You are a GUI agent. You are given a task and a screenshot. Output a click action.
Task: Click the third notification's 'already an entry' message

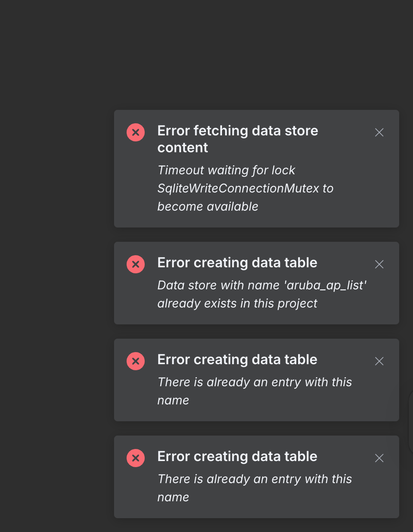pos(254,382)
